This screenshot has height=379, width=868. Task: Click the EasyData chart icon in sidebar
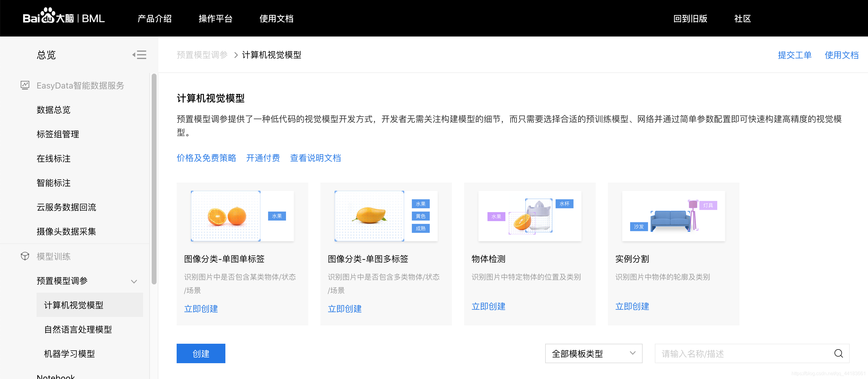point(25,85)
